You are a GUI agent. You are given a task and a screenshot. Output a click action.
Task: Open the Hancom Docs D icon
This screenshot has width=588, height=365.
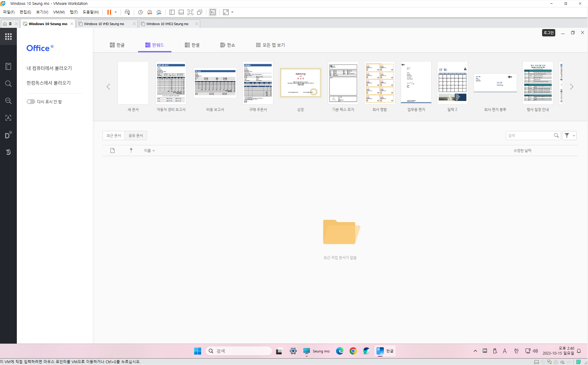[x=8, y=135]
